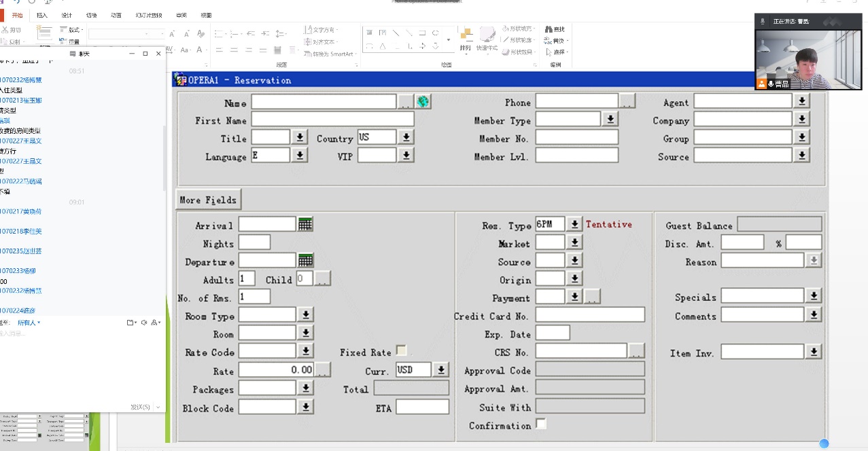Click the ellipsis button next to Phone field

click(627, 102)
